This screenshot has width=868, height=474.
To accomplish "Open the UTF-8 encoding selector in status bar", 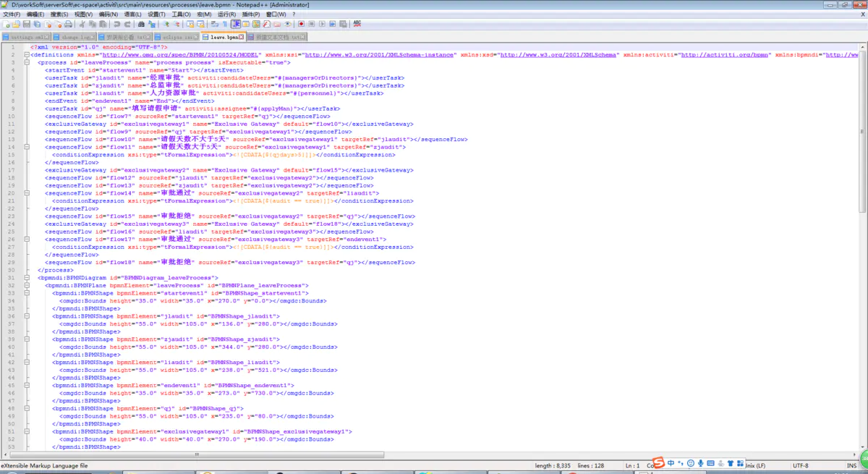I will point(801,465).
